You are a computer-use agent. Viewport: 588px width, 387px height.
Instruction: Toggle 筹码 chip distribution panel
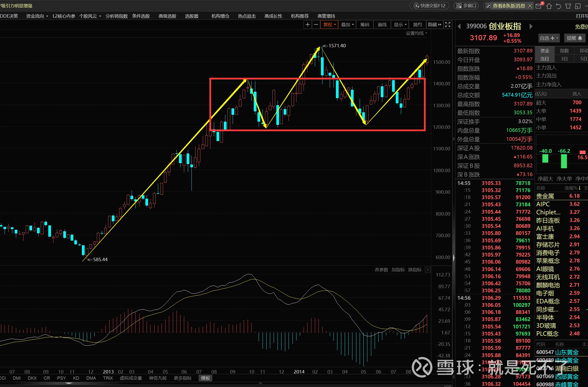coord(364,25)
